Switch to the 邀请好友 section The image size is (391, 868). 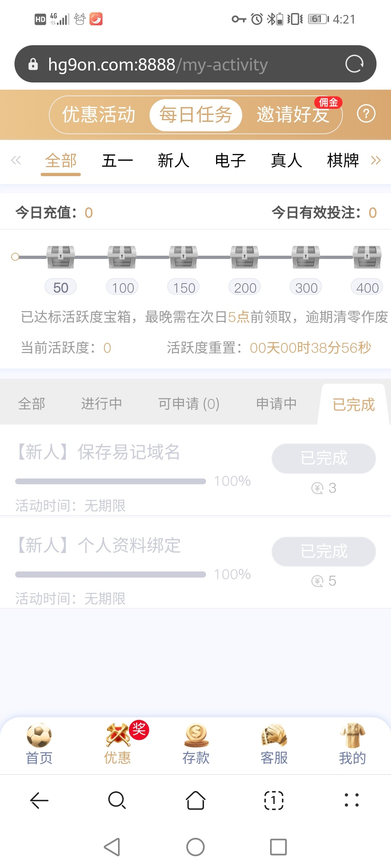point(293,115)
